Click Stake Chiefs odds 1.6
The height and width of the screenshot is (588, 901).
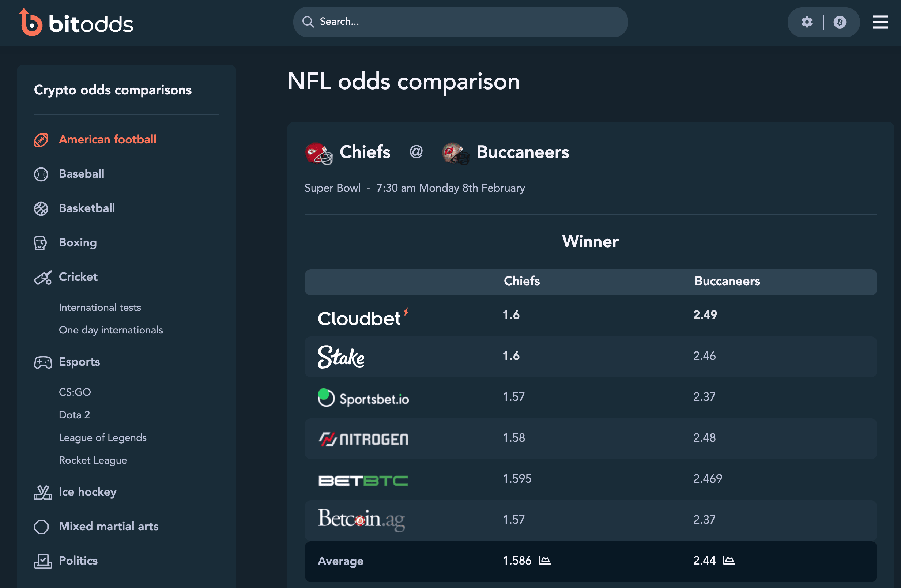point(511,356)
